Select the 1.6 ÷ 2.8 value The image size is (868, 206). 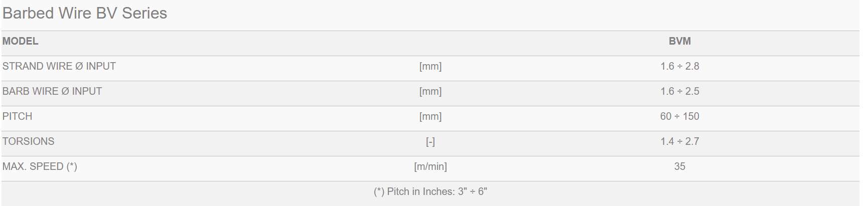tap(680, 66)
